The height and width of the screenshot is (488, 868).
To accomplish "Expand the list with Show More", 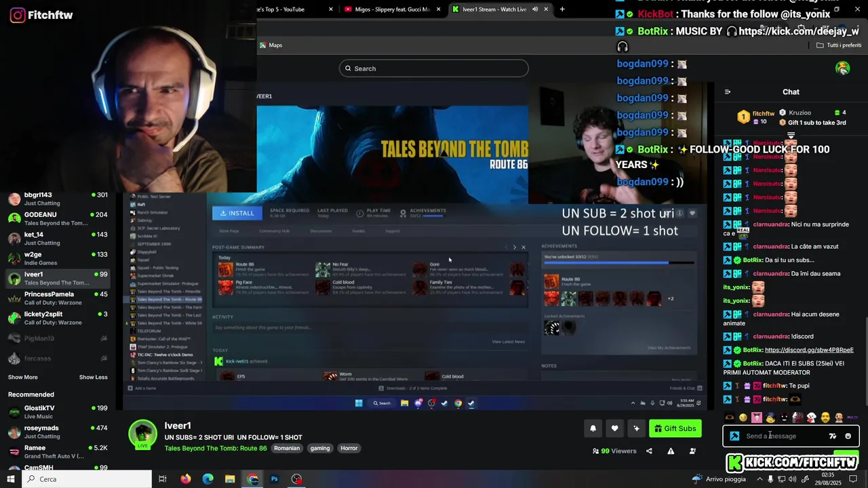I will click(x=23, y=378).
